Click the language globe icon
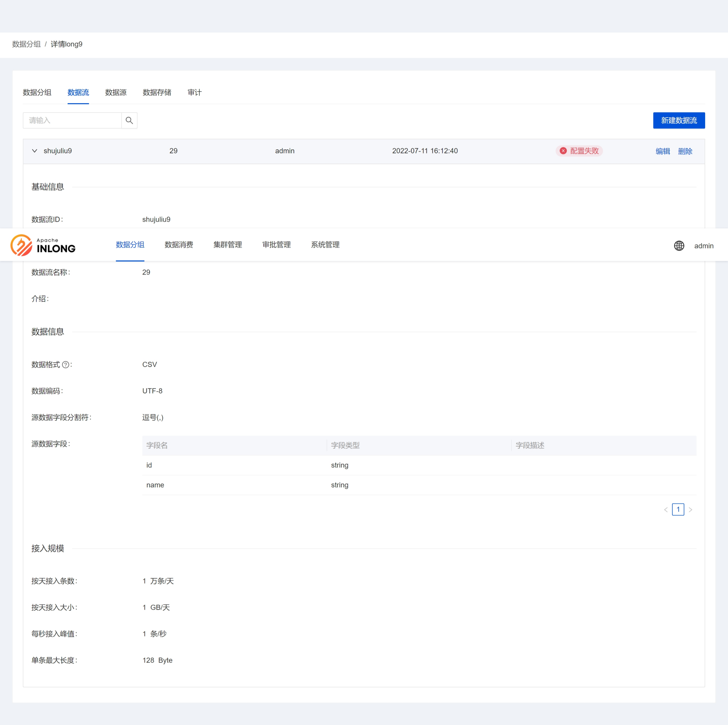Viewport: 728px width, 725px height. click(x=679, y=246)
